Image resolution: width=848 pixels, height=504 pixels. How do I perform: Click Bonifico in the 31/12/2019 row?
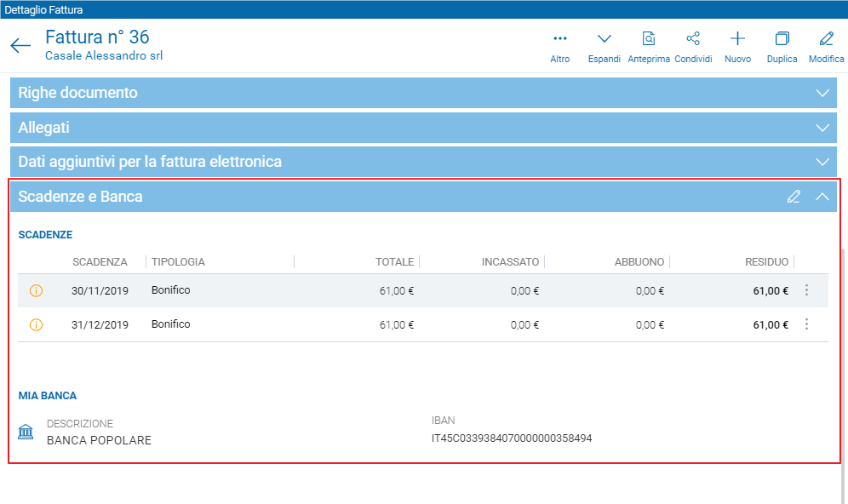pyautogui.click(x=171, y=324)
